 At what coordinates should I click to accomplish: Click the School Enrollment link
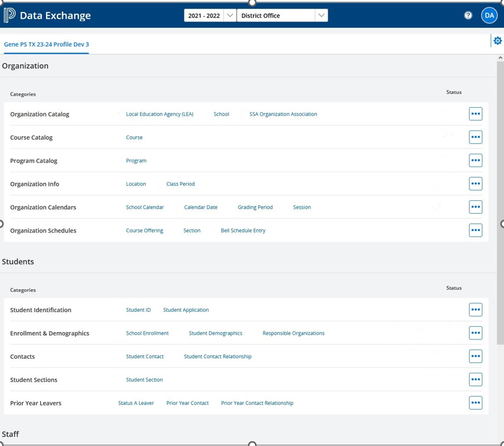point(147,333)
